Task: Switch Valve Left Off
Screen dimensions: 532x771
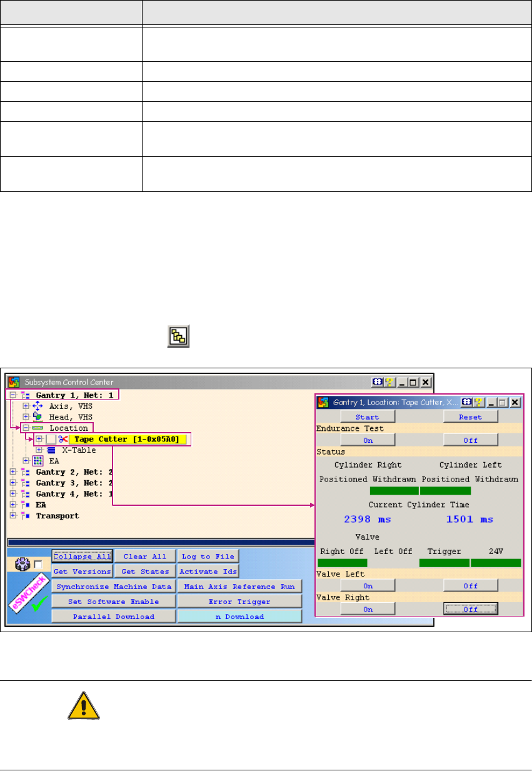Action: coord(471,585)
